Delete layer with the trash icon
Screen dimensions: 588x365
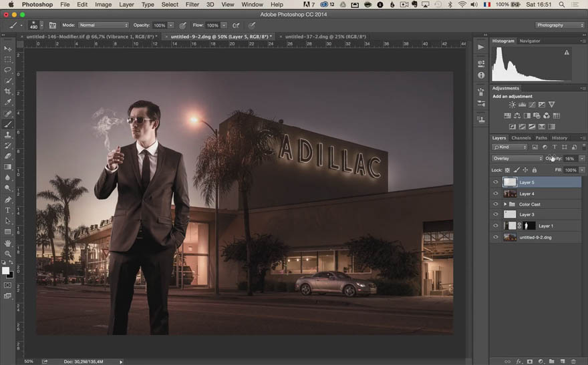[x=573, y=362]
